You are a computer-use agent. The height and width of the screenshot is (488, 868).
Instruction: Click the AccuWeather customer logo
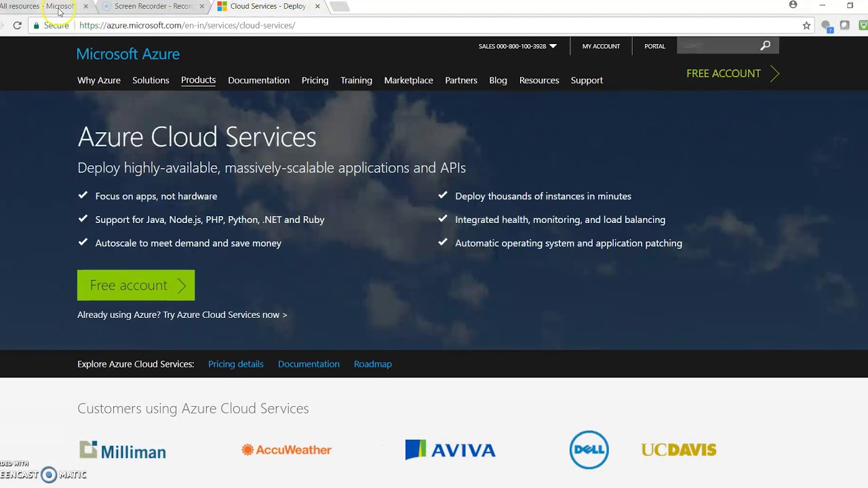tap(286, 449)
